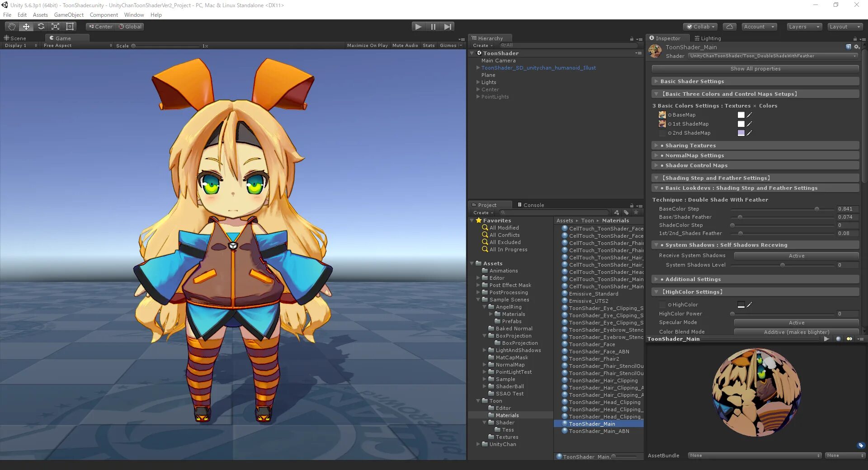This screenshot has height=470, width=868.
Task: Open the Shader dropdown
Action: click(773, 56)
